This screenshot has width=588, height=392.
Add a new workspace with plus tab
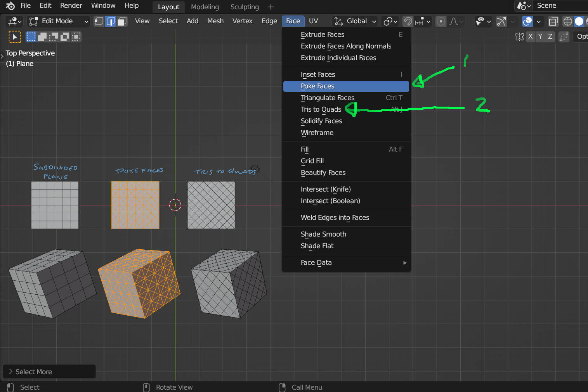(271, 7)
